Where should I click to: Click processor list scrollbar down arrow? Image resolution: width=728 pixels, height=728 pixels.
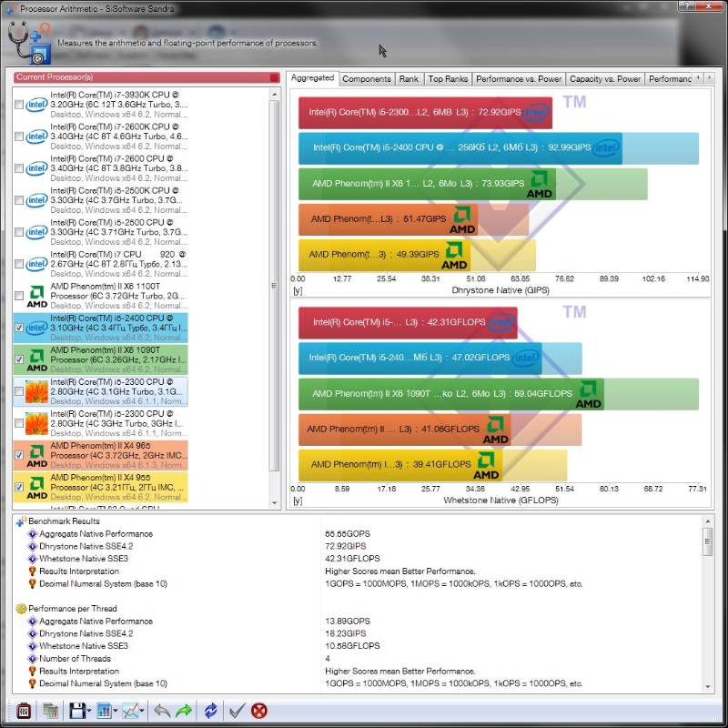pyautogui.click(x=275, y=503)
